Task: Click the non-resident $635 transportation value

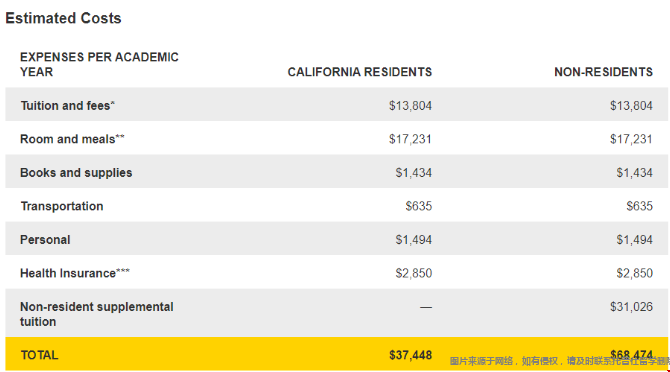Action: coord(640,206)
